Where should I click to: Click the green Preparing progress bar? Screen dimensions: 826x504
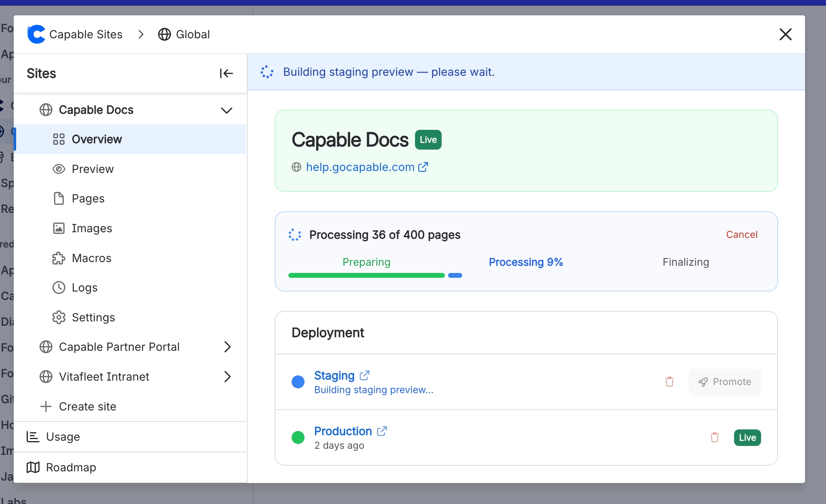(x=367, y=275)
